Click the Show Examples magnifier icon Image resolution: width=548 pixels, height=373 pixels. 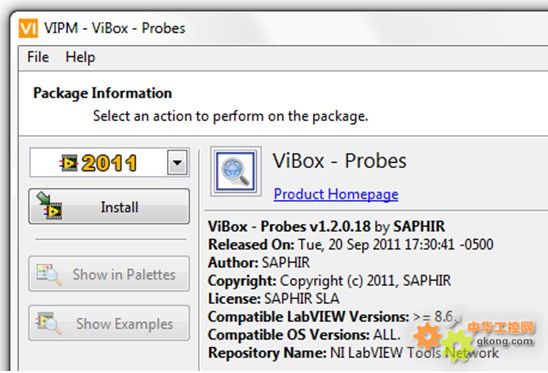pos(49,323)
